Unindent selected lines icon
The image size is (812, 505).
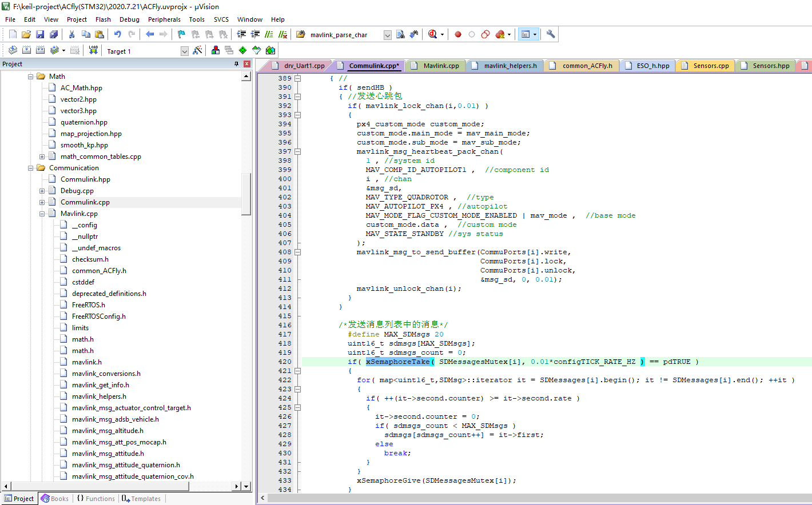tap(256, 34)
